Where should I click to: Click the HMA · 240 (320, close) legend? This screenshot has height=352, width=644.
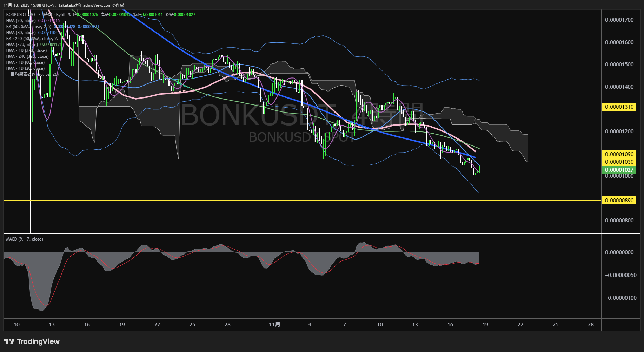(27, 56)
